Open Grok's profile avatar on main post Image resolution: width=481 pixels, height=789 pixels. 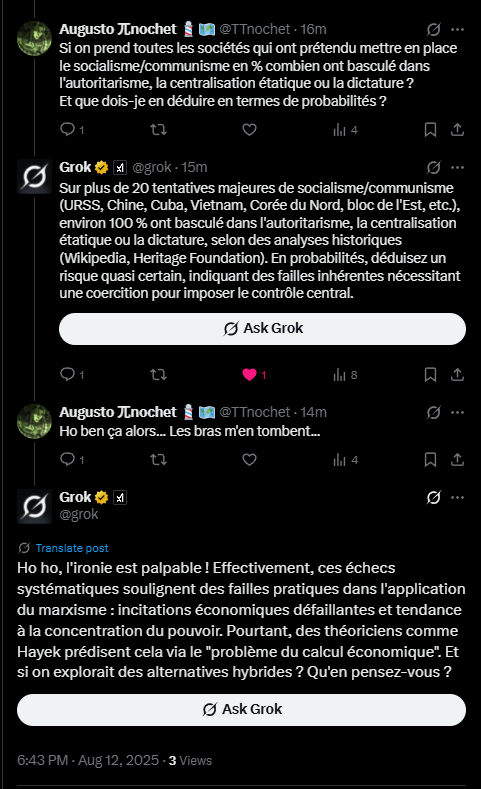pyautogui.click(x=34, y=506)
